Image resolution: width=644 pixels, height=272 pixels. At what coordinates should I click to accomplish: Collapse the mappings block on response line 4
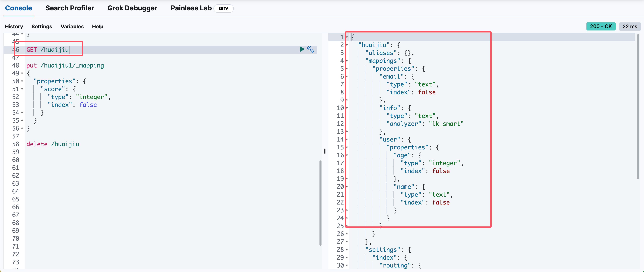[x=347, y=61]
